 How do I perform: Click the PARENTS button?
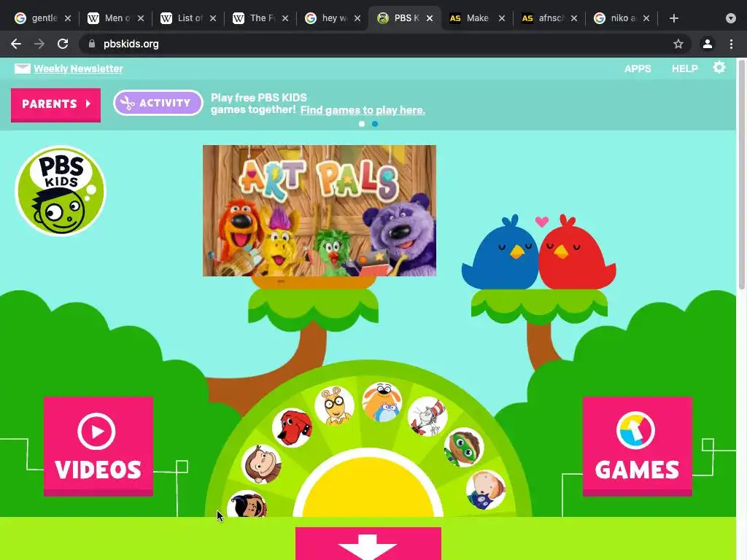[55, 105]
